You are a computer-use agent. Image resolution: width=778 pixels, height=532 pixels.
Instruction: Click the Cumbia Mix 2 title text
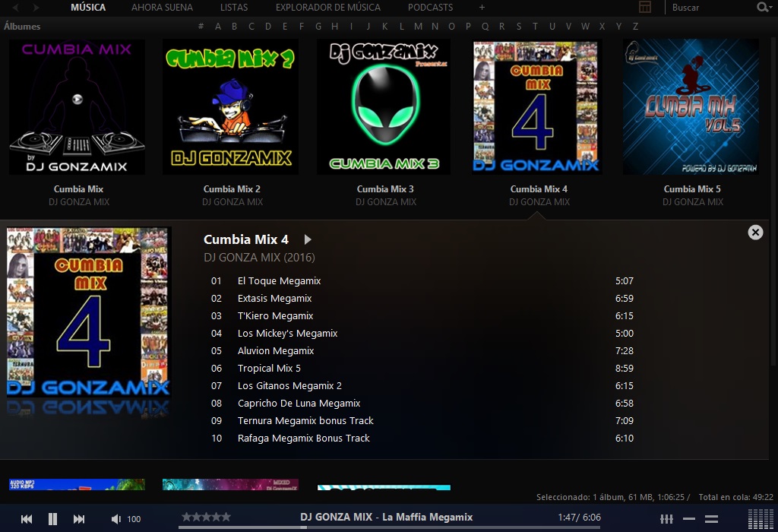coord(232,189)
